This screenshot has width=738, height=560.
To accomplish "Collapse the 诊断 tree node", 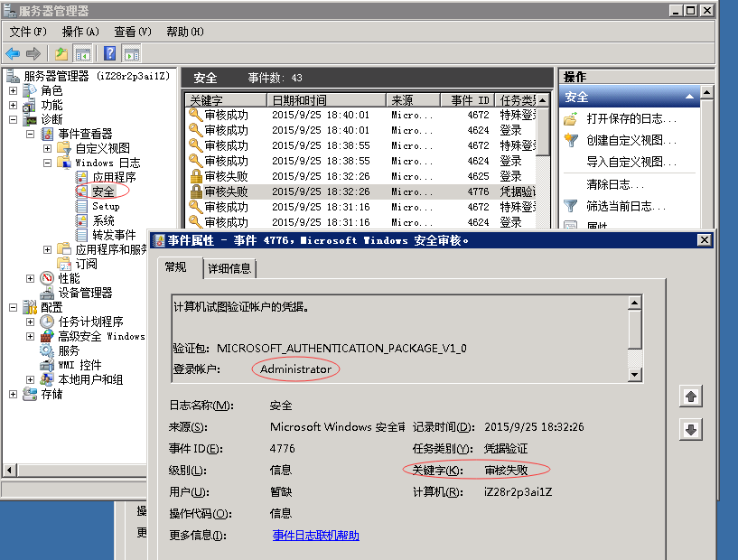I will pos(14,119).
